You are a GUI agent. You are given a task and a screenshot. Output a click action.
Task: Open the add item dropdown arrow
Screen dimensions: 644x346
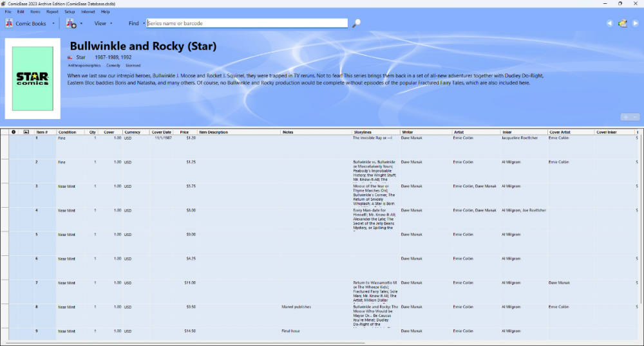pos(81,23)
